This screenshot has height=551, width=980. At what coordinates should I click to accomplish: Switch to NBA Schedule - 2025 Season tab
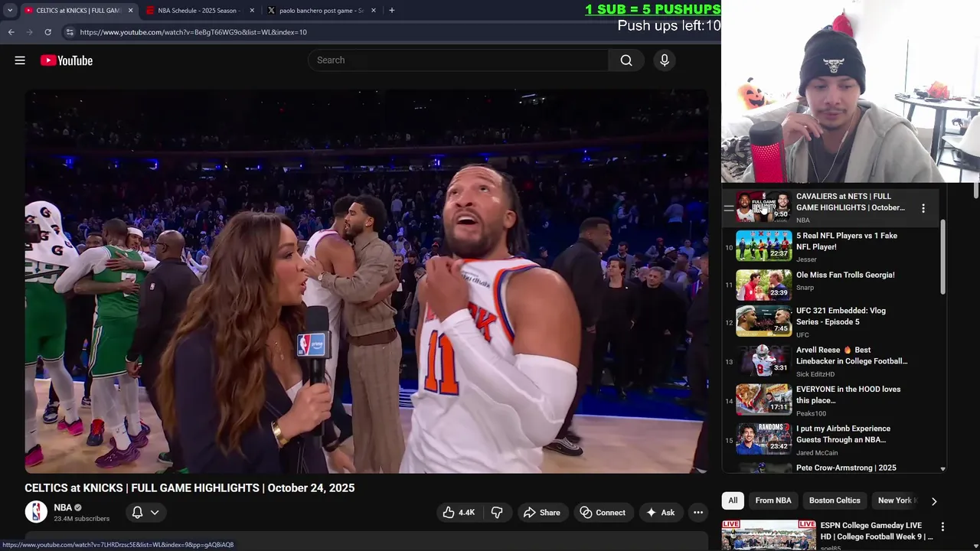(198, 11)
